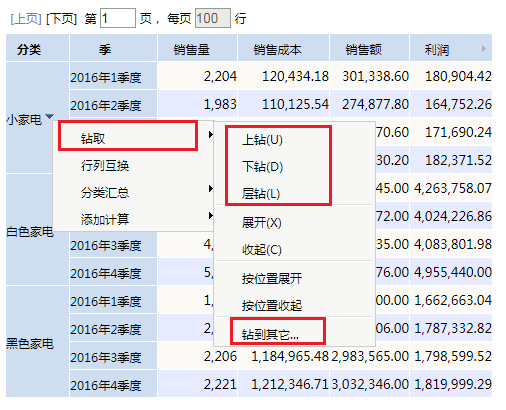Open the 钻取 submenu entry
The width and height of the screenshot is (506, 410).
click(133, 138)
